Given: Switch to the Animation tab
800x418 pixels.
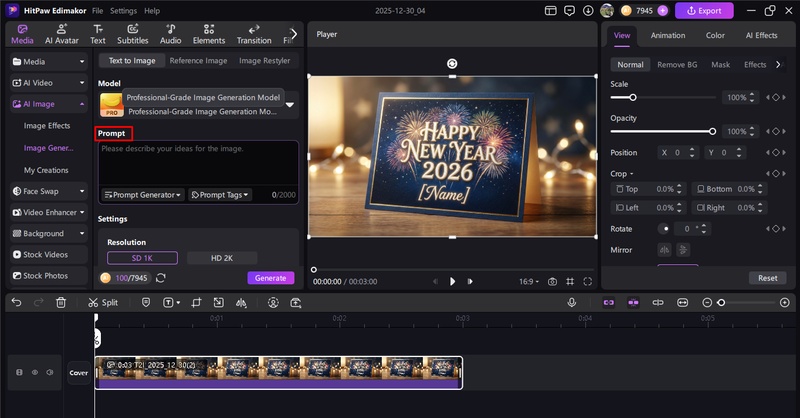Looking at the screenshot, I should 668,35.
